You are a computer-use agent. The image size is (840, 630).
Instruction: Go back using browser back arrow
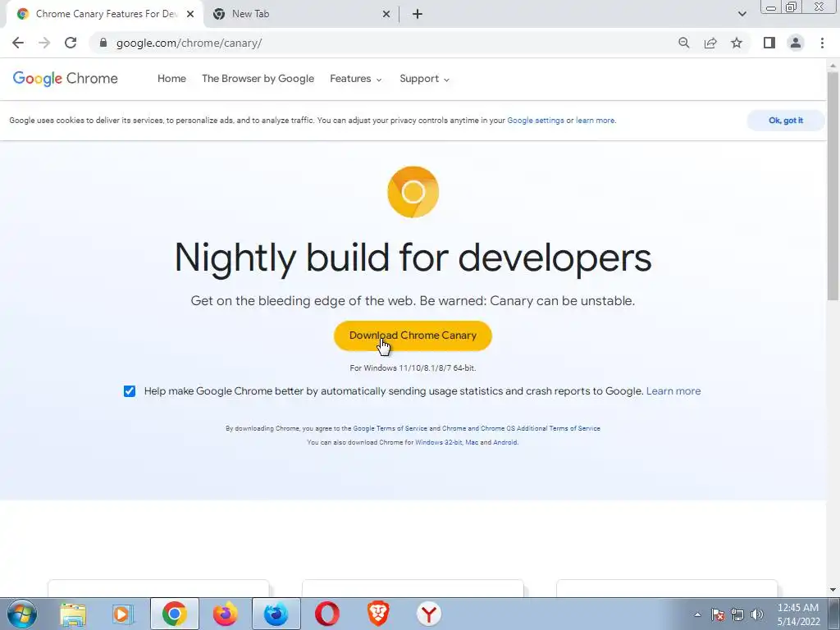click(x=18, y=43)
